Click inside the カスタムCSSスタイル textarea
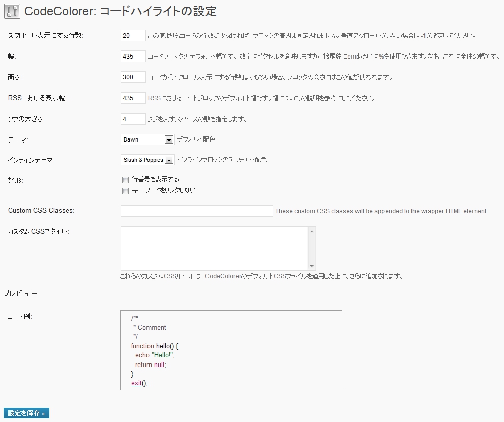 click(214, 248)
